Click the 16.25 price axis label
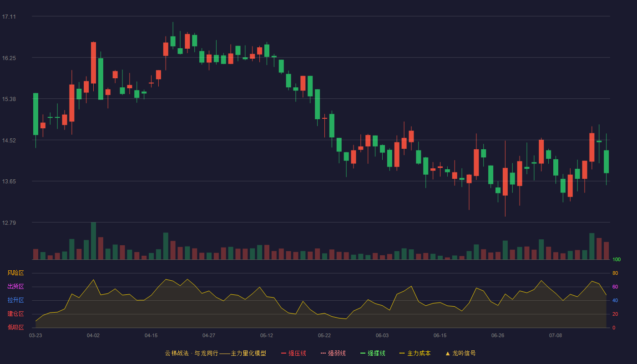This screenshot has height=364, width=637. 9,58
